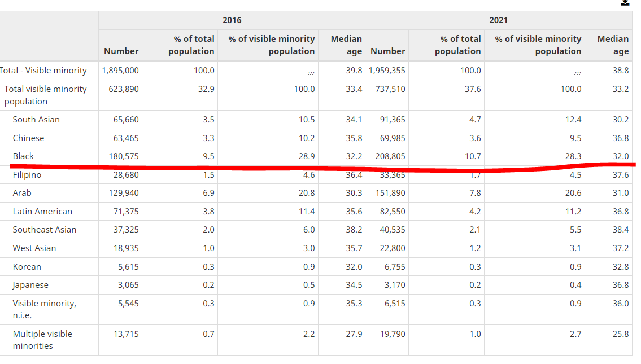Click the Chinese row label

click(x=28, y=138)
